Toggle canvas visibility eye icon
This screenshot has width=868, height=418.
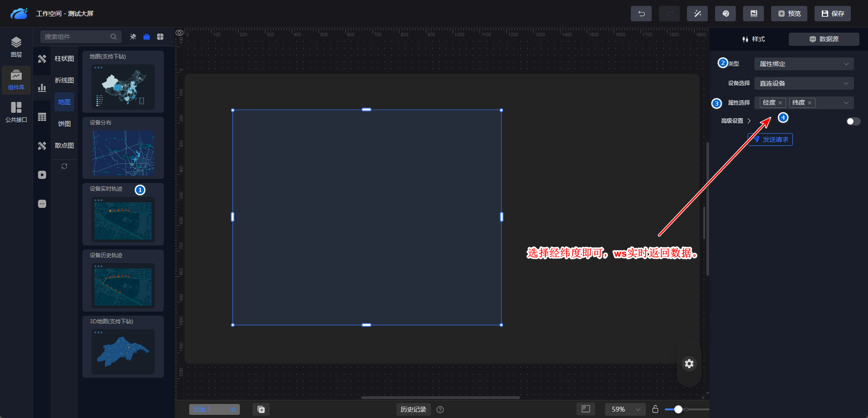tap(180, 33)
